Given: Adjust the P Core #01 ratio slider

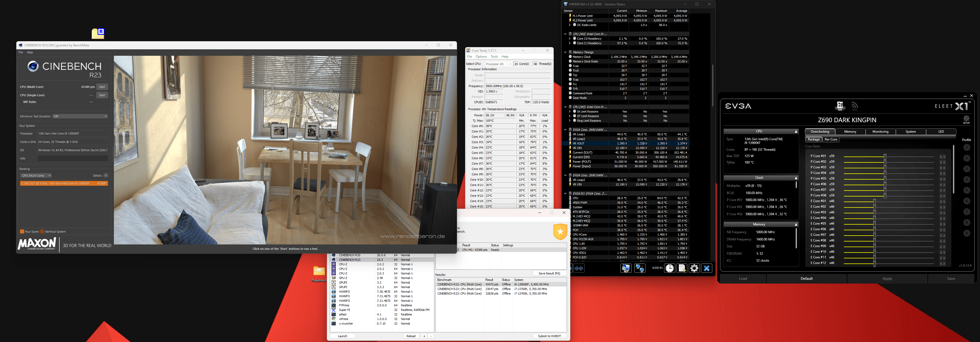Looking at the screenshot, I should 885,156.
